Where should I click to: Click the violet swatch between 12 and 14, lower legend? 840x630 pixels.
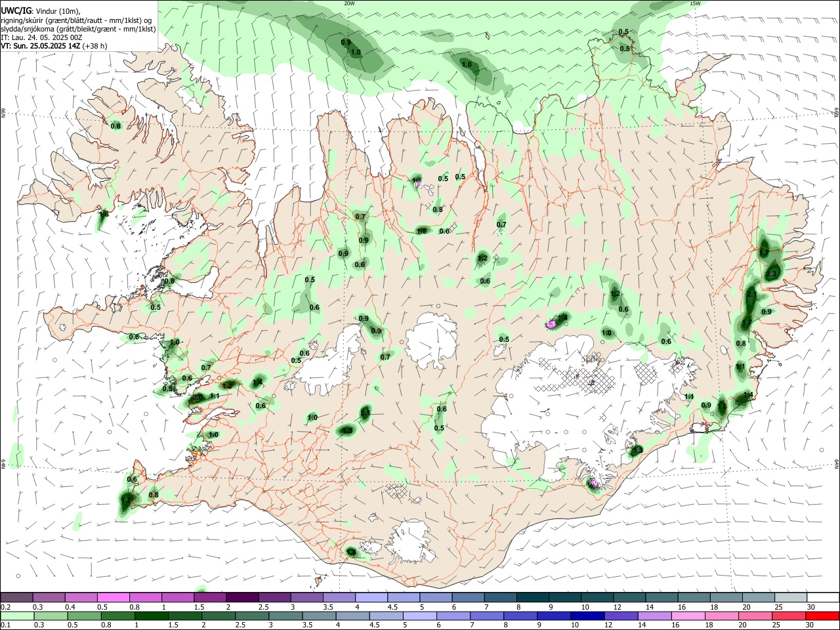(x=620, y=616)
